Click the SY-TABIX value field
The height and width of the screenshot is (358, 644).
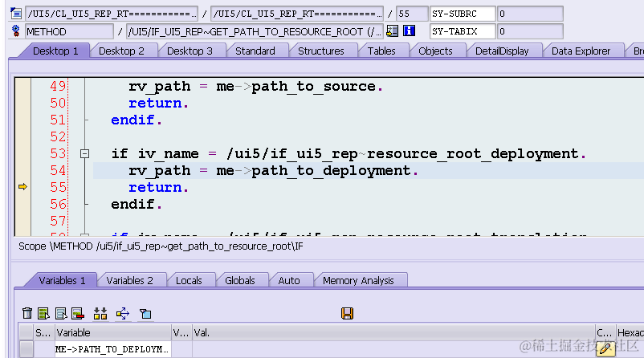[x=530, y=31]
